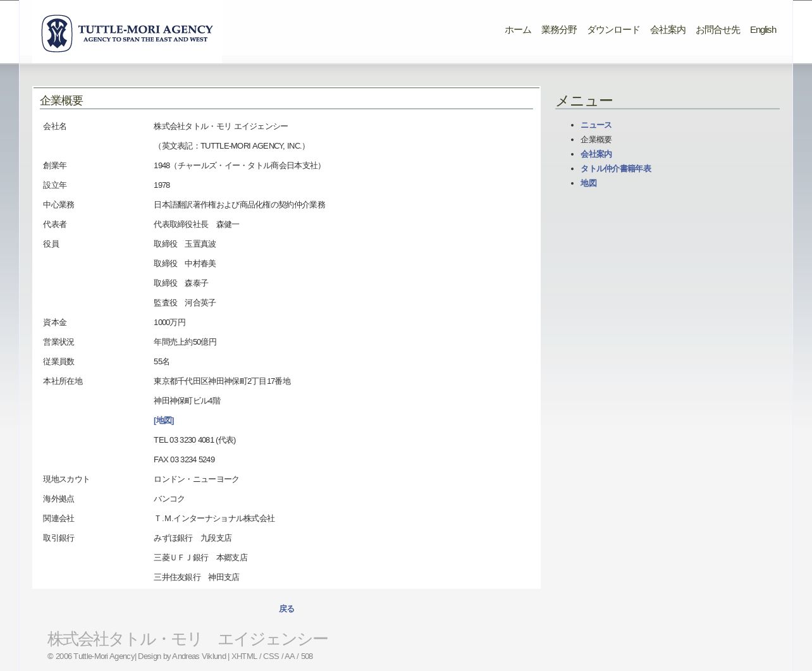The height and width of the screenshot is (671, 812).
Task: Open 地図 in the sidebar menu
Action: coord(588,183)
